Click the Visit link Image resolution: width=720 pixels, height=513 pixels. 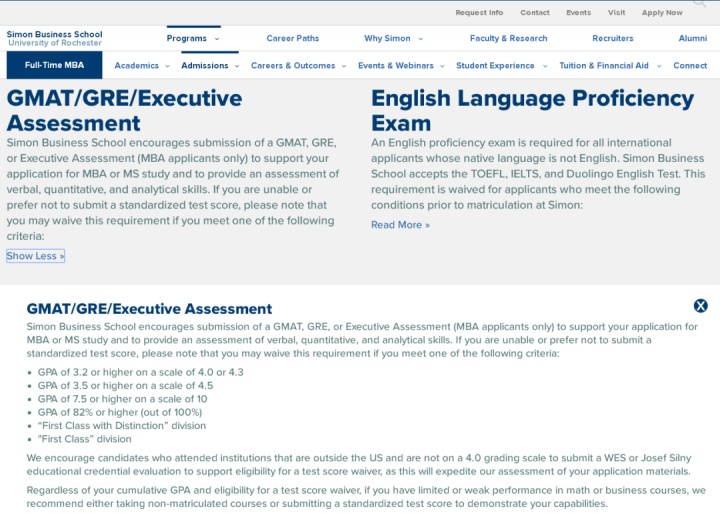coord(616,13)
